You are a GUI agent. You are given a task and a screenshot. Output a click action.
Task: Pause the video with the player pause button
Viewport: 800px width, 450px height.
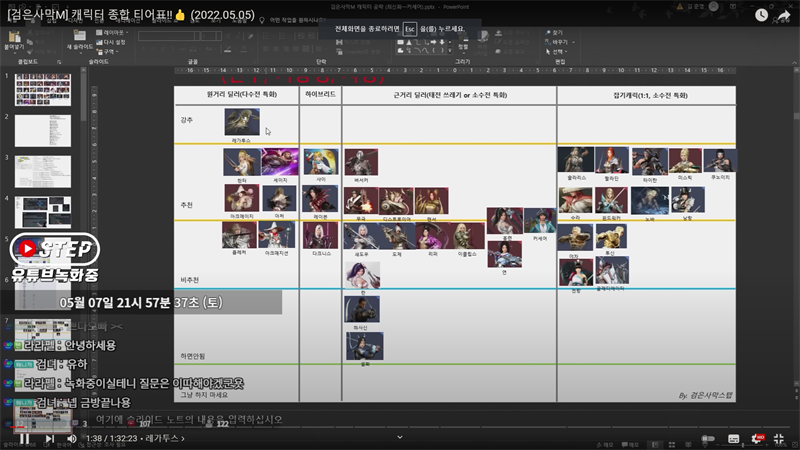click(23, 438)
